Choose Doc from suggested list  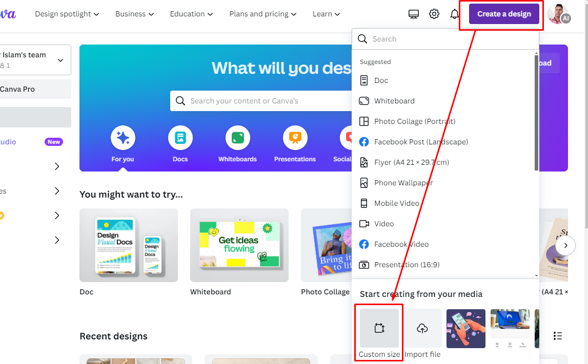[445, 80]
